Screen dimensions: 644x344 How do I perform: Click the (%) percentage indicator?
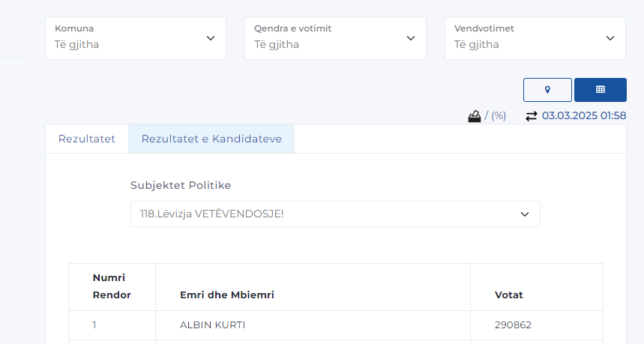click(499, 116)
